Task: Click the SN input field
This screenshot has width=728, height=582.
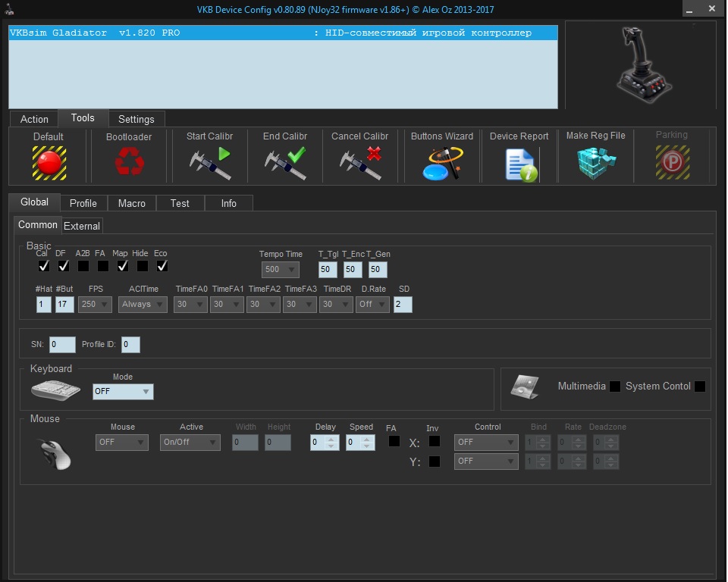Action: [x=62, y=344]
